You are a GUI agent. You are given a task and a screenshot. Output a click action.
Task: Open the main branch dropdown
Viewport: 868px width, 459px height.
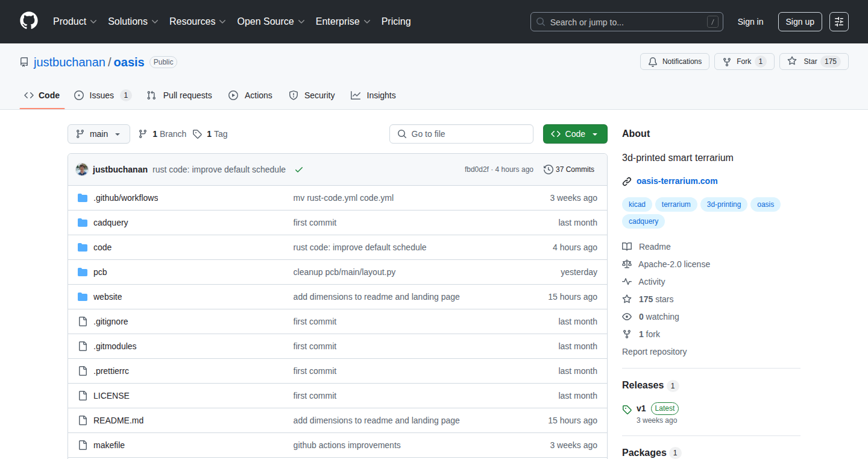click(x=99, y=134)
